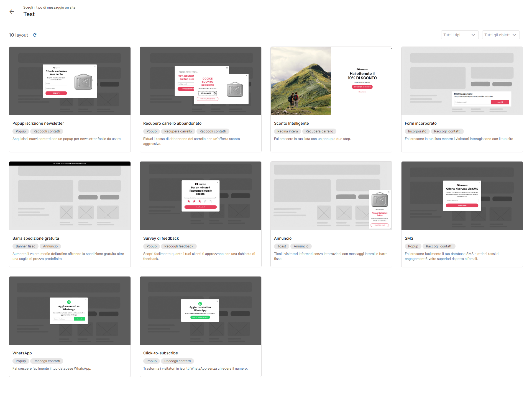Click the Banner fisso tag

tap(25, 246)
